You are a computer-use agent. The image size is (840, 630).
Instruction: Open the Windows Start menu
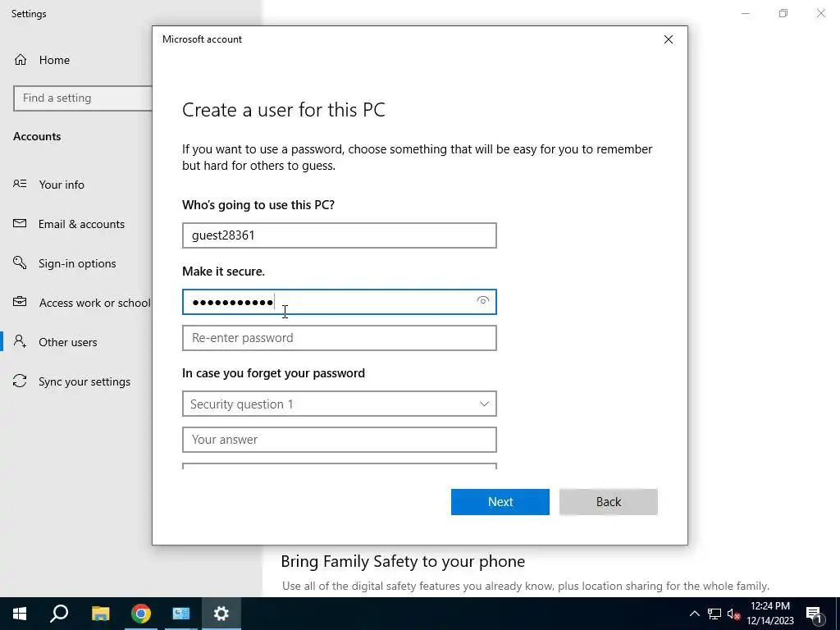point(20,614)
